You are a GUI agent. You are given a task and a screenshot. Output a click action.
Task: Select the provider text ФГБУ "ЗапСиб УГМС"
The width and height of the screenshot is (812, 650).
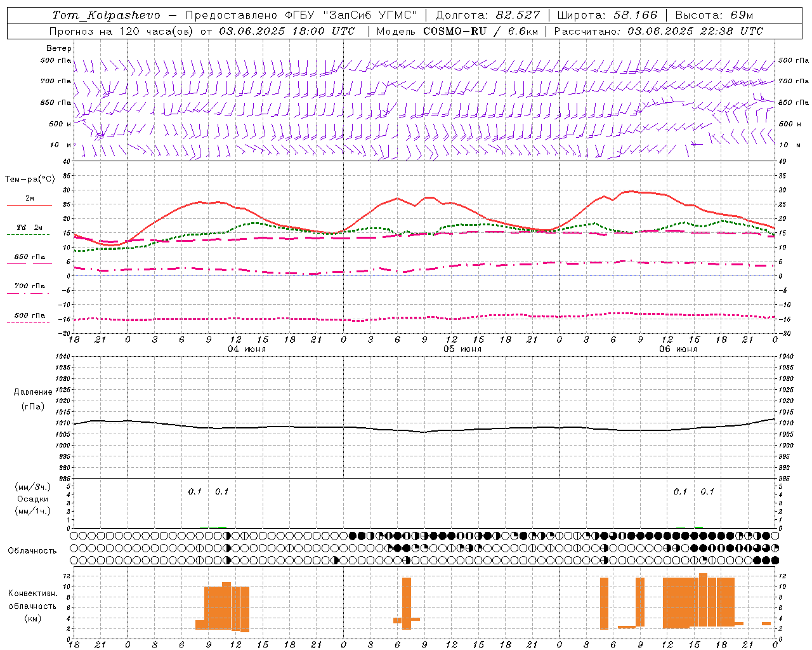[352, 15]
